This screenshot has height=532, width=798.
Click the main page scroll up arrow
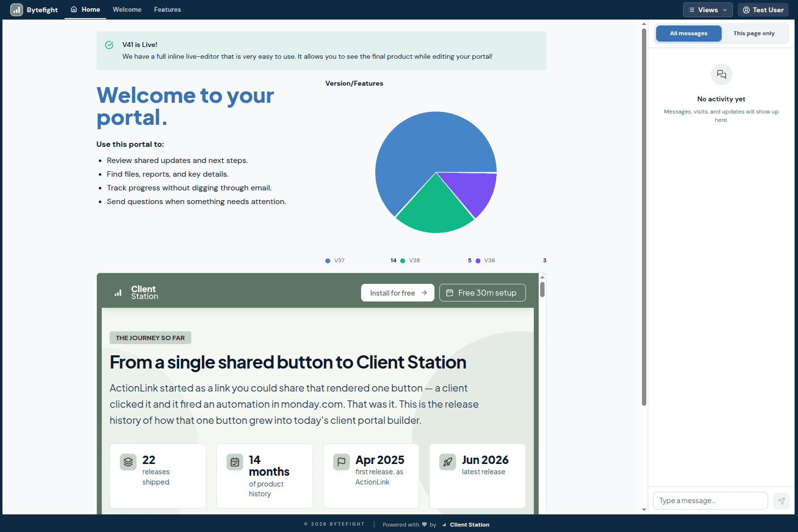click(x=644, y=23)
